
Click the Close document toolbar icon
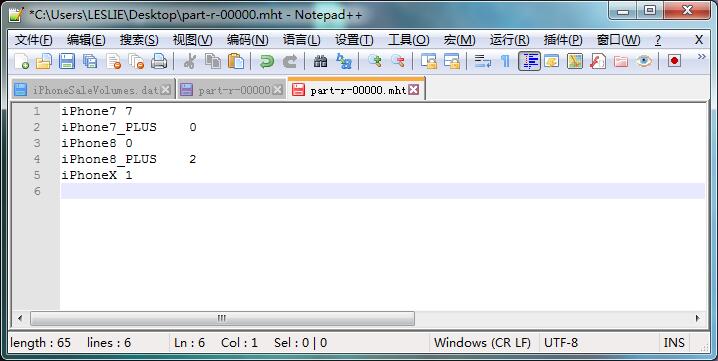pos(113,61)
